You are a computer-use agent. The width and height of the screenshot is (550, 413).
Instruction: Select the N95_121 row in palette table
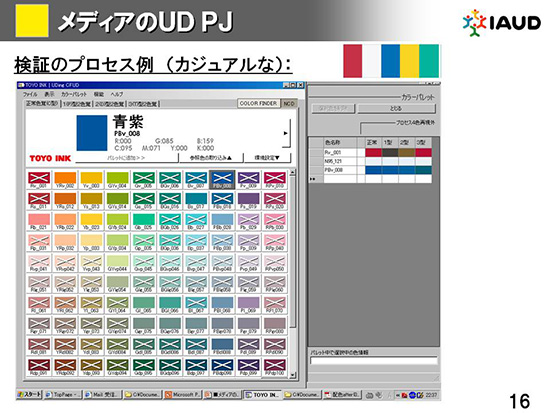click(x=370, y=161)
